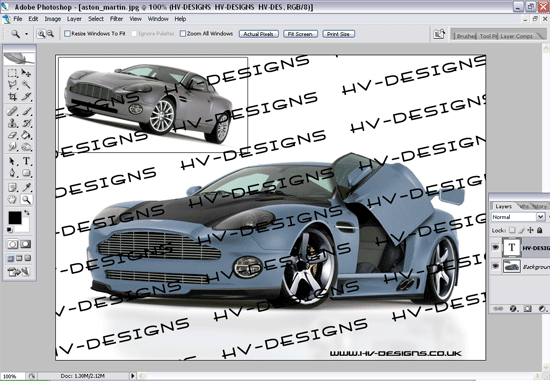
Task: Switch to Standard Mode editing
Action: pos(13,244)
